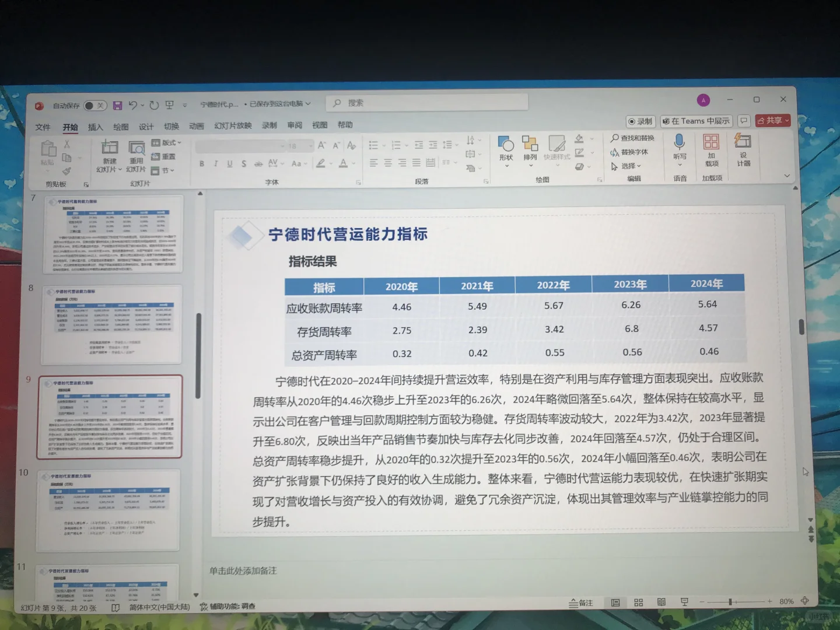The height and width of the screenshot is (630, 840).
Task: Select slide 8 thumbnail
Action: click(x=111, y=324)
